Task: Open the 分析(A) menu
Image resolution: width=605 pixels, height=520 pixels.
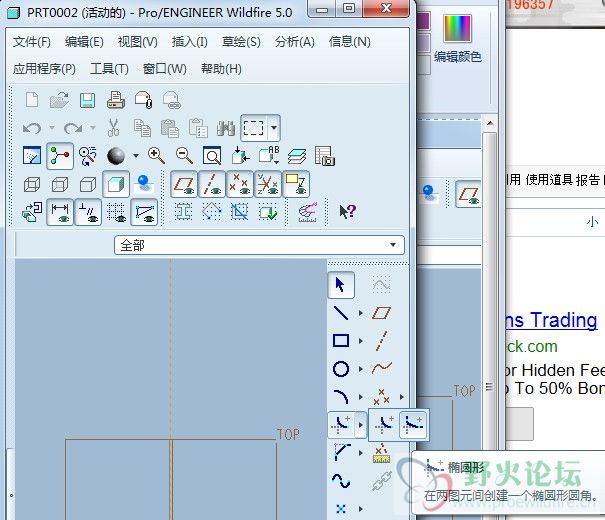Action: pos(295,42)
